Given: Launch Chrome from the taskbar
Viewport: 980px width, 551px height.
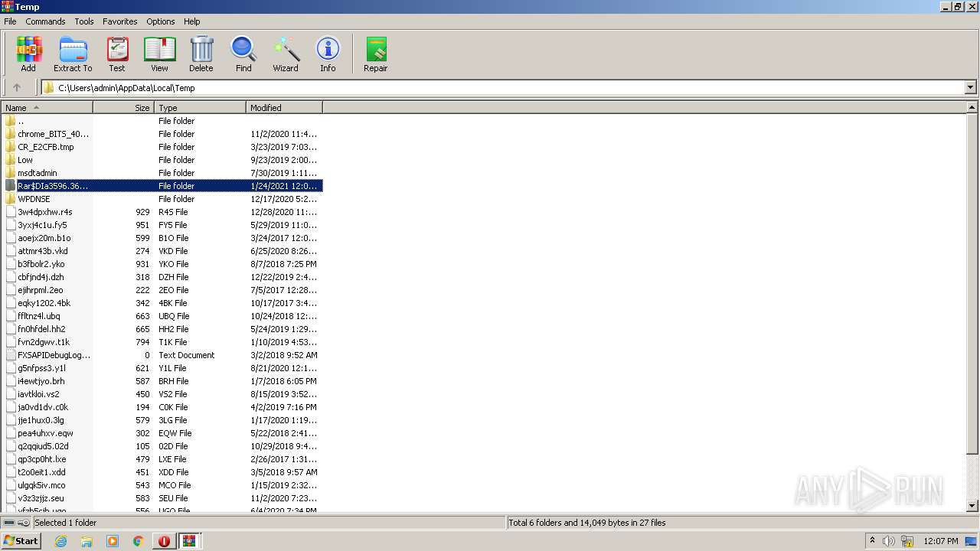Looking at the screenshot, I should tap(139, 541).
